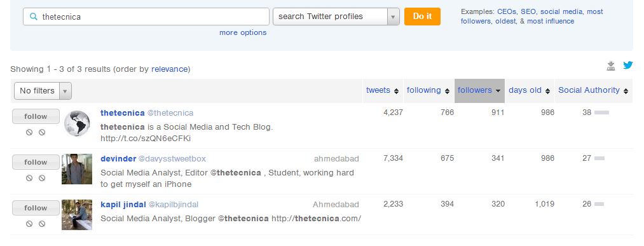Click first block icon under kapil jindal's follow button
Image resolution: width=644 pixels, height=246 pixels.
point(29,224)
